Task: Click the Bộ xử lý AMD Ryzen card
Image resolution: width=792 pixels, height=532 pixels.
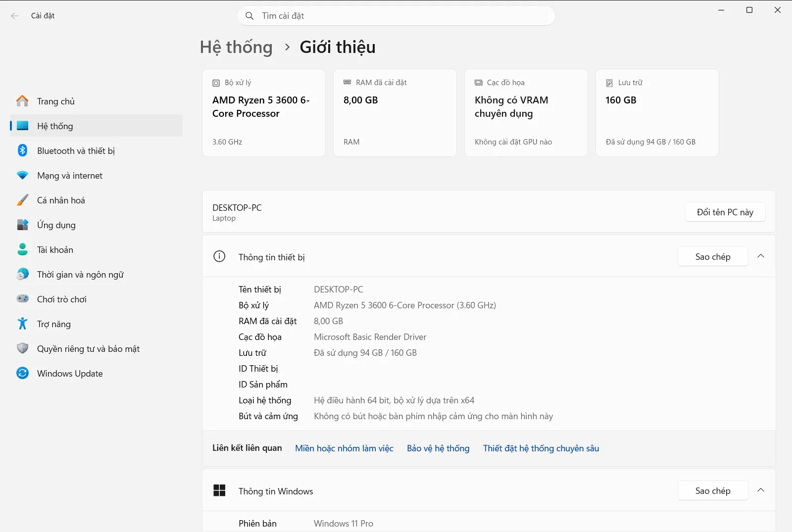Action: [264, 113]
